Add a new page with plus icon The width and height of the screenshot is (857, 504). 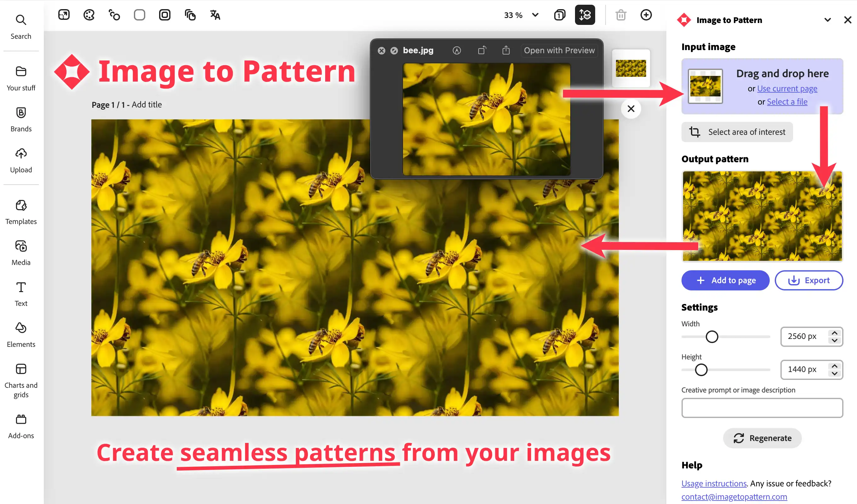[646, 14]
